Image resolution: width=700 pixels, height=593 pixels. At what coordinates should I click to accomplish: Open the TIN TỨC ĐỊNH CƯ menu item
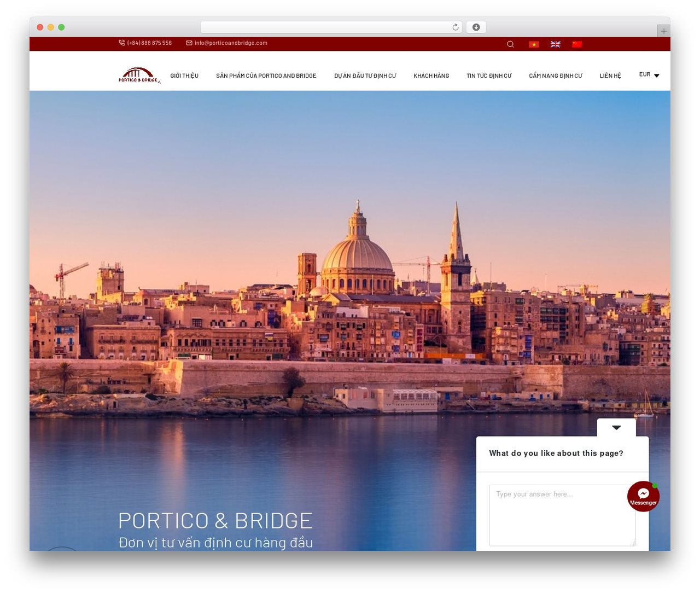[489, 76]
